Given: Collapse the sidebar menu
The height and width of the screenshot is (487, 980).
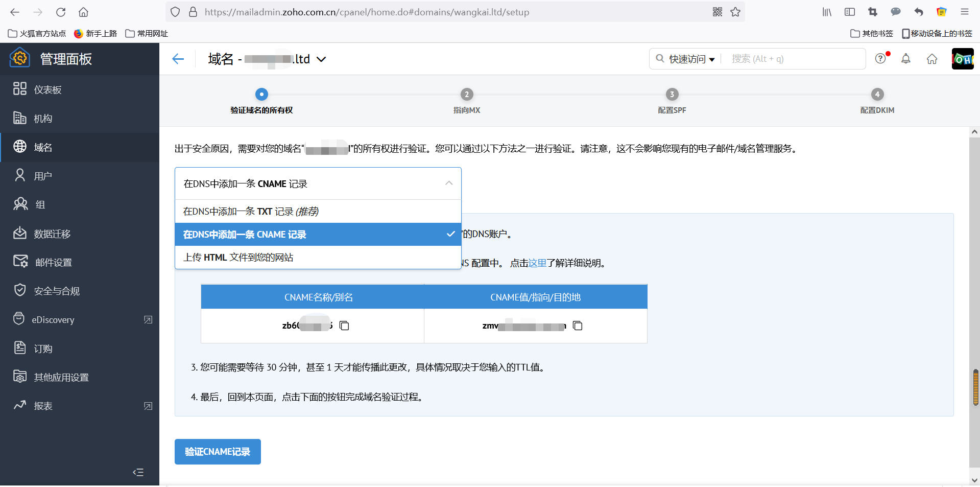Looking at the screenshot, I should [138, 472].
